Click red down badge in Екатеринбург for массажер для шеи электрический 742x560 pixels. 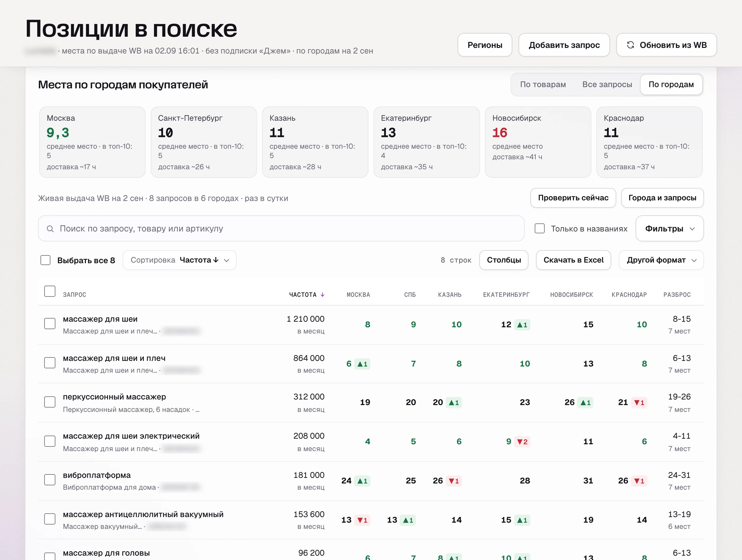522,442
